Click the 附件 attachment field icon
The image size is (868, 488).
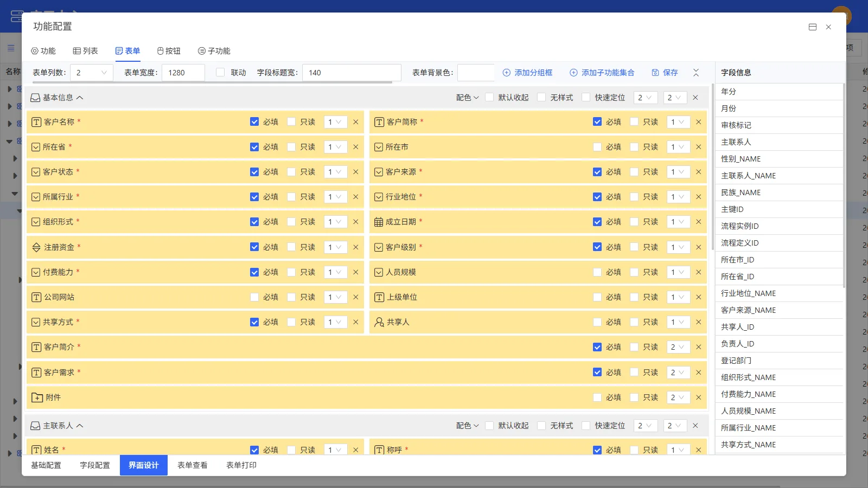pyautogui.click(x=37, y=397)
